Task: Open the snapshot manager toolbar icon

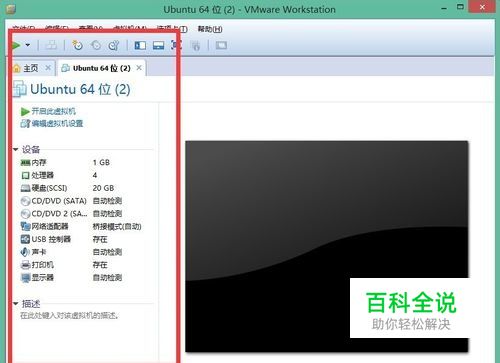Action: click(x=114, y=45)
